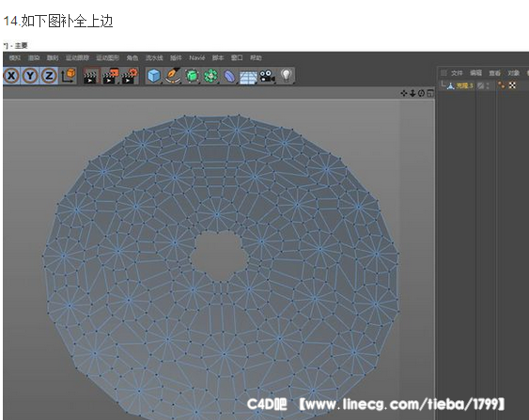This screenshot has width=529, height=420.
Task: Open the Object Manager 编辑 menu
Action: point(476,73)
